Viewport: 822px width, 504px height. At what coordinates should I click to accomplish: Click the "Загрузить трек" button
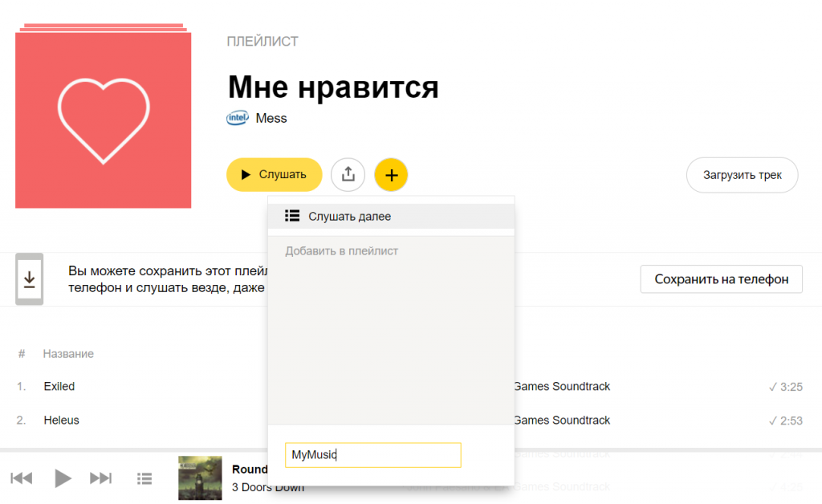(x=742, y=175)
